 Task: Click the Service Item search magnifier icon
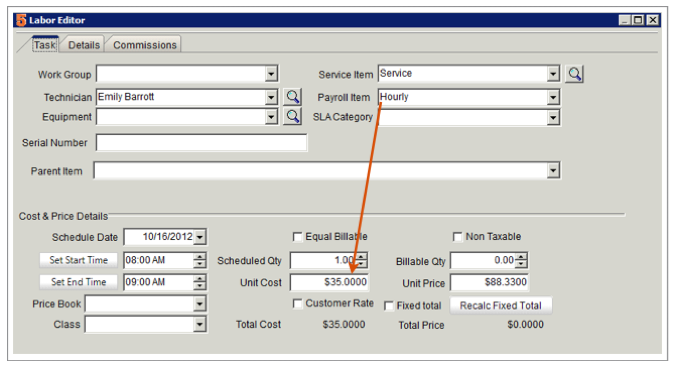575,74
